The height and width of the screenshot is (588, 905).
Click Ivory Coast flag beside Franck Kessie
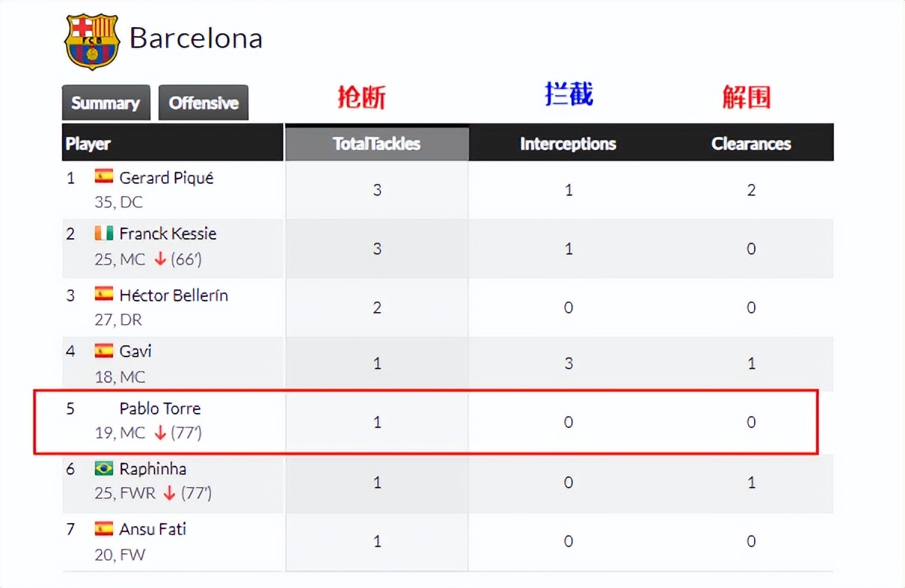click(x=104, y=233)
